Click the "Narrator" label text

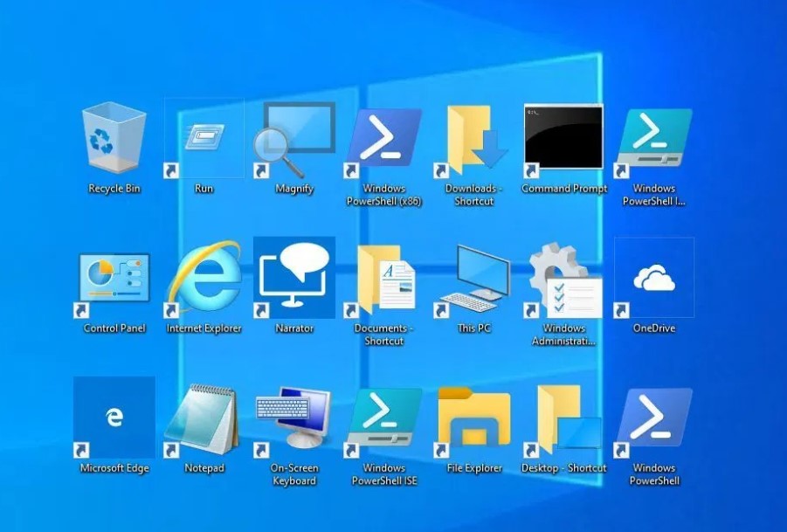pyautogui.click(x=294, y=328)
